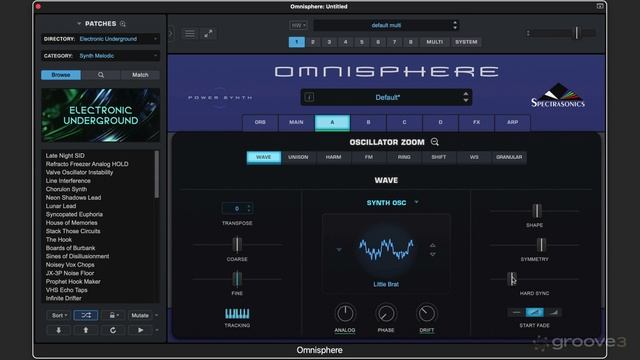Click the Phase knob
The width and height of the screenshot is (640, 360).
pos(386,313)
